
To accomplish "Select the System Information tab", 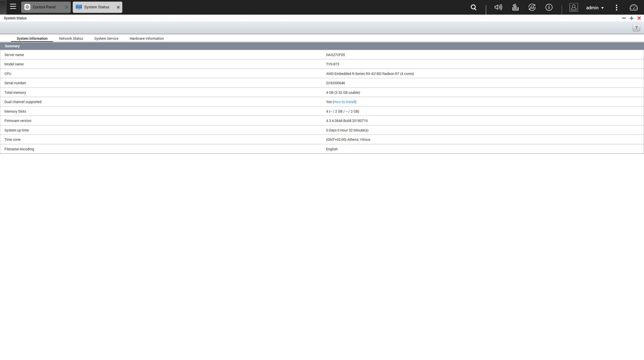I will point(32,39).
